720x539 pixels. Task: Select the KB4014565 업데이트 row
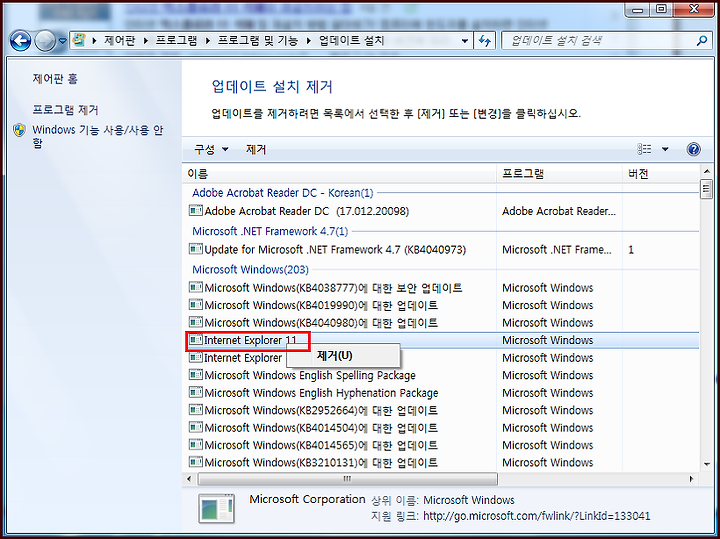click(443, 445)
